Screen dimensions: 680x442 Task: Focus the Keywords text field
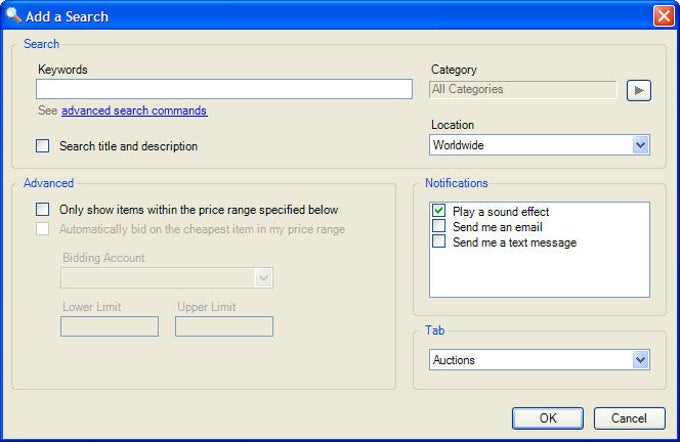[x=224, y=90]
